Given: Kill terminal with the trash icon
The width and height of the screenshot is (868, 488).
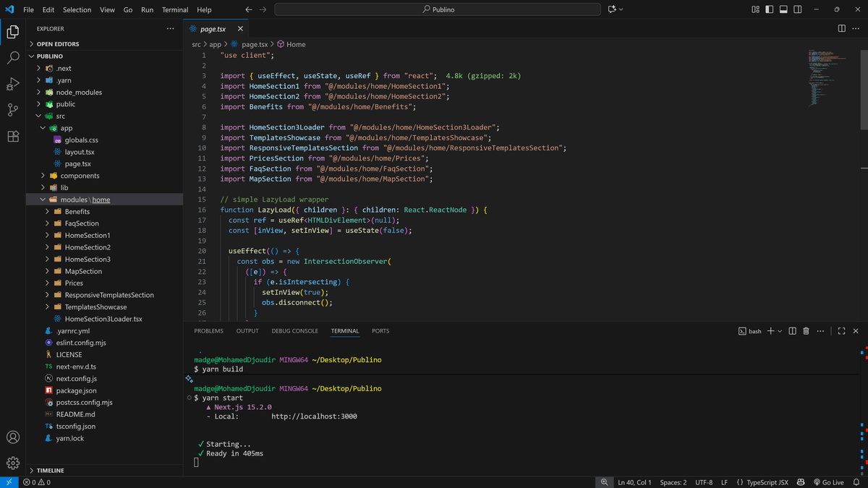Looking at the screenshot, I should (806, 331).
